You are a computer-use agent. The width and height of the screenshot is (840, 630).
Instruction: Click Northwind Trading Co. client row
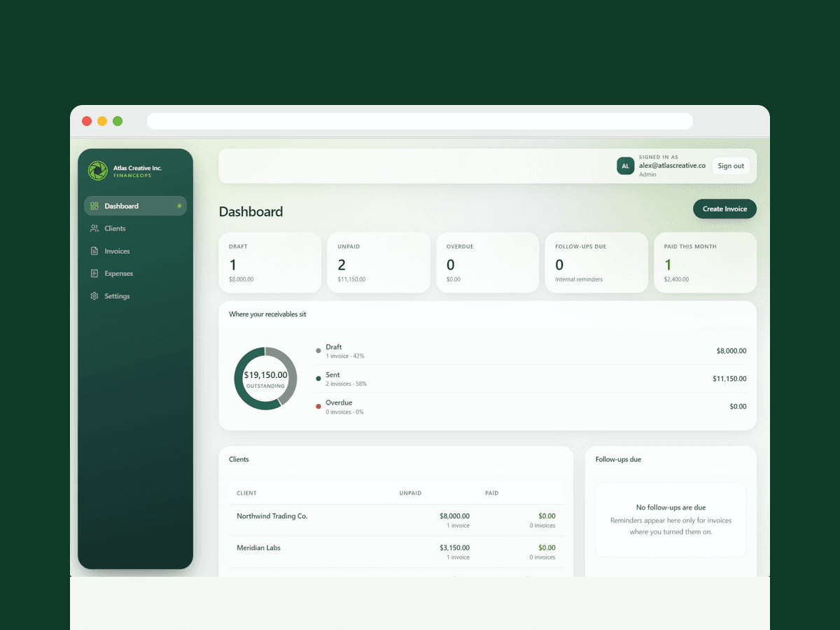395,520
